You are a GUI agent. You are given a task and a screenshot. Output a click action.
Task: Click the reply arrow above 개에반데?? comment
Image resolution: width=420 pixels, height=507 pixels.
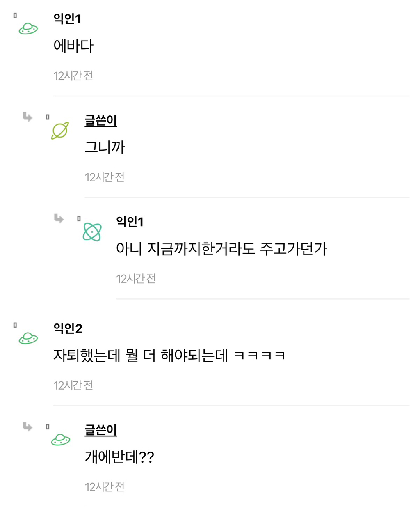tap(28, 427)
